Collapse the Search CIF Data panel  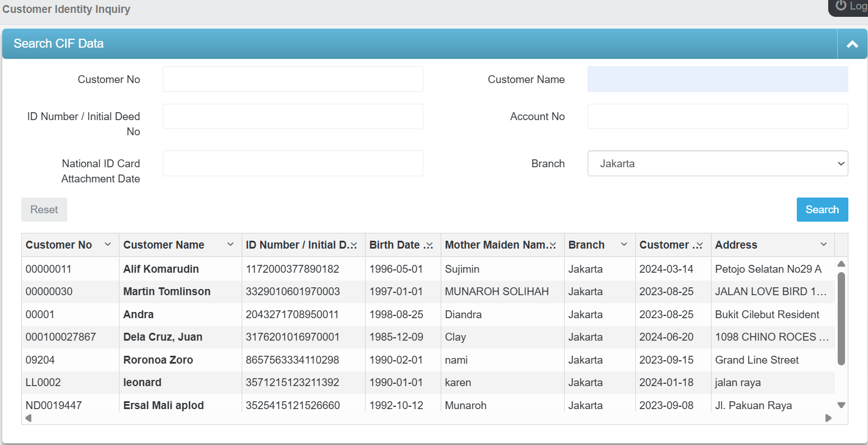coord(852,44)
